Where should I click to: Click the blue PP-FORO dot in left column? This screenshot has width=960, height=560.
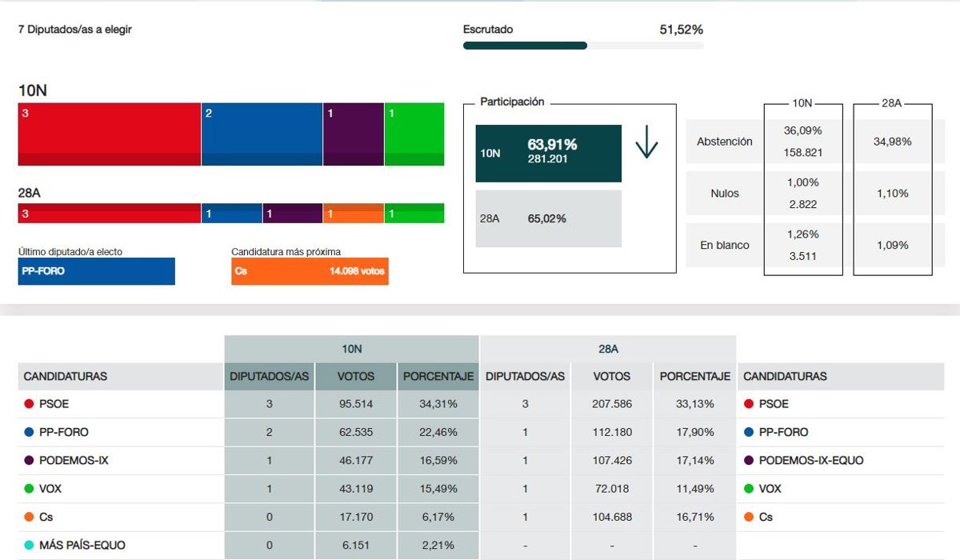tap(29, 432)
